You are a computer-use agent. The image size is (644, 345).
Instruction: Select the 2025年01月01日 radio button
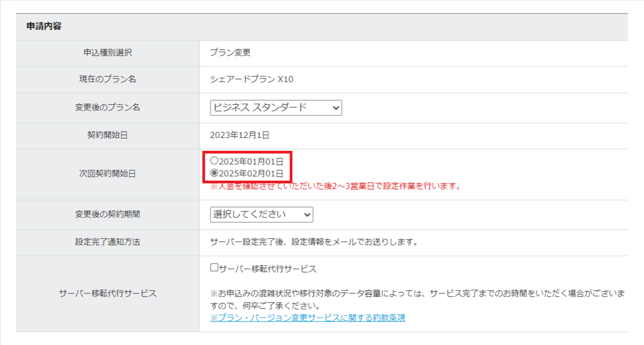coord(214,161)
